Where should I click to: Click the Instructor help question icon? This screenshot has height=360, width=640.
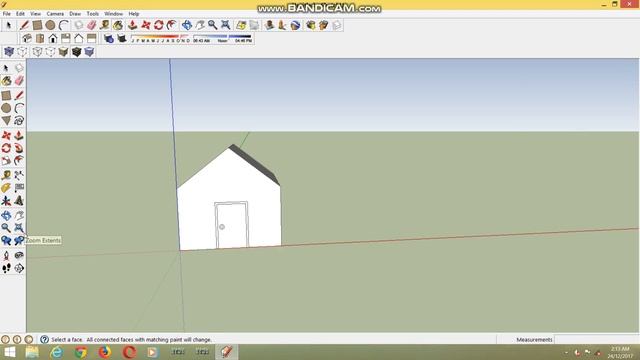(44, 340)
